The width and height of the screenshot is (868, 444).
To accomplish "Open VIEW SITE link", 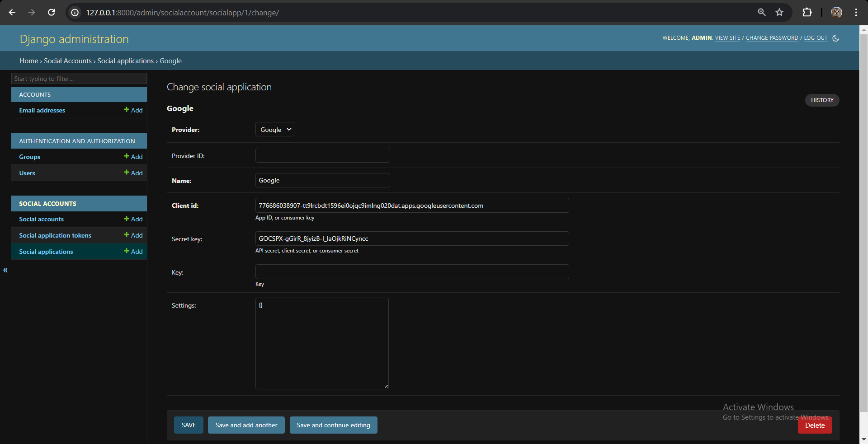I will [x=727, y=38].
